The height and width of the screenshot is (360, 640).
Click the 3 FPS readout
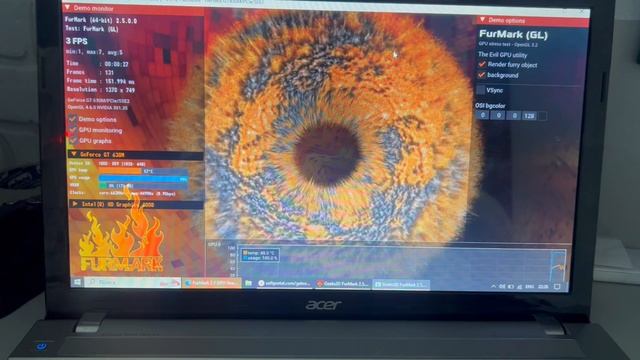click(76, 41)
